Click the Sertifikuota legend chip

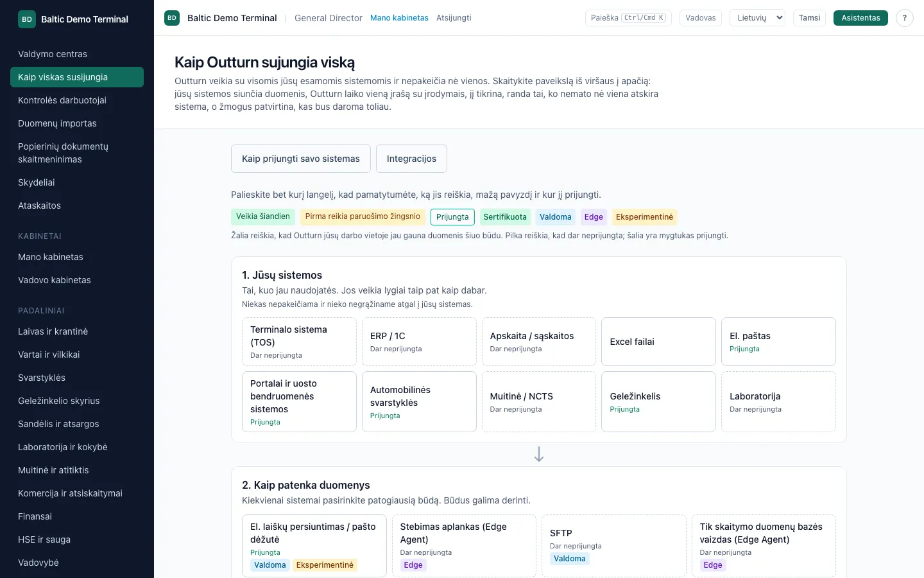click(505, 217)
